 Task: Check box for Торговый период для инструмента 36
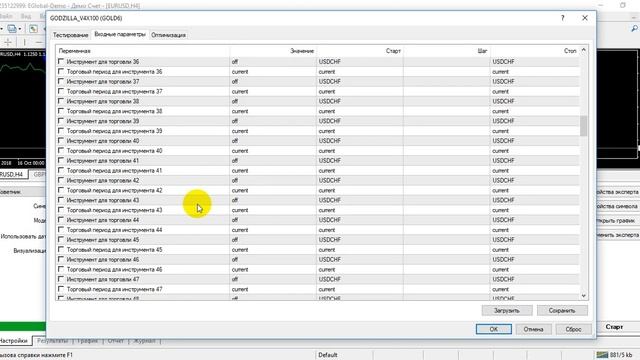pos(61,71)
